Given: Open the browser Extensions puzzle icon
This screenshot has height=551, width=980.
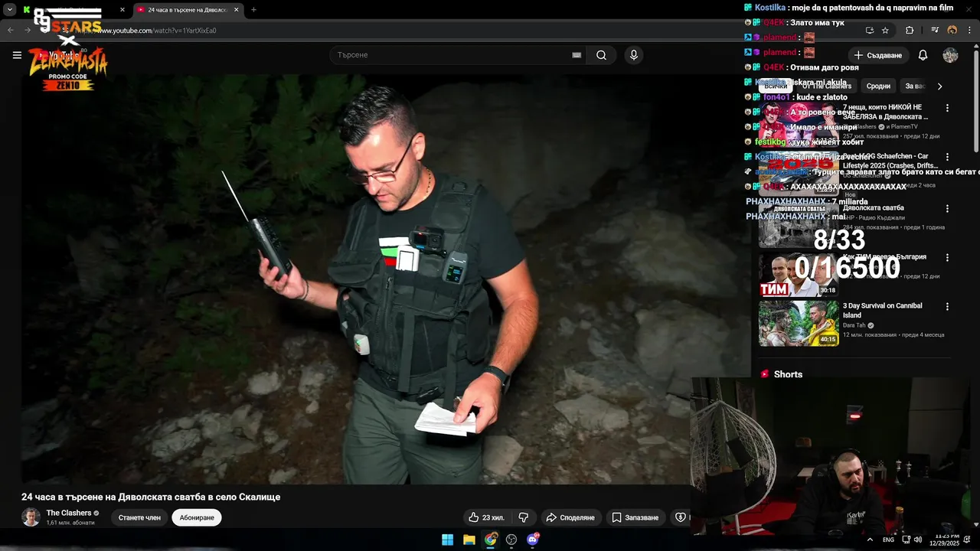Looking at the screenshot, I should click(x=910, y=31).
